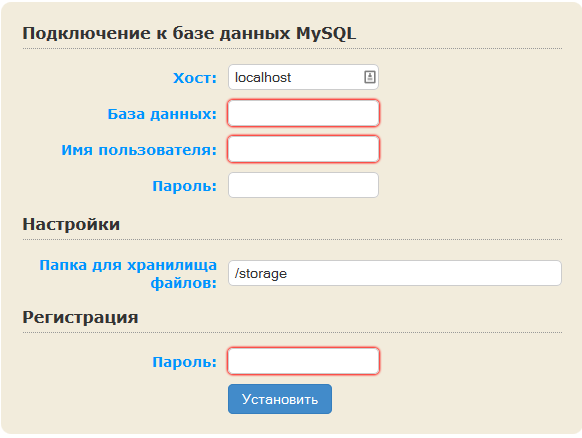
Task: Focus the MySQL Пароль input field
Action: click(303, 185)
